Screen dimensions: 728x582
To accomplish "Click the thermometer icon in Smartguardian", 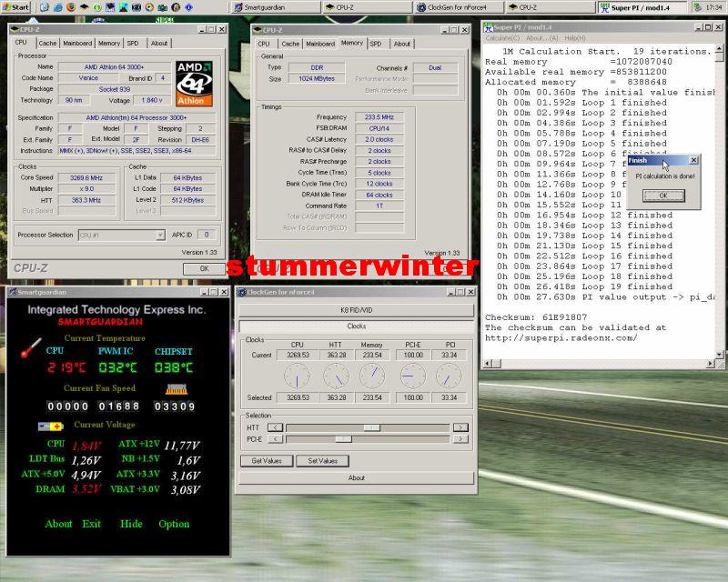I will pyautogui.click(x=31, y=347).
